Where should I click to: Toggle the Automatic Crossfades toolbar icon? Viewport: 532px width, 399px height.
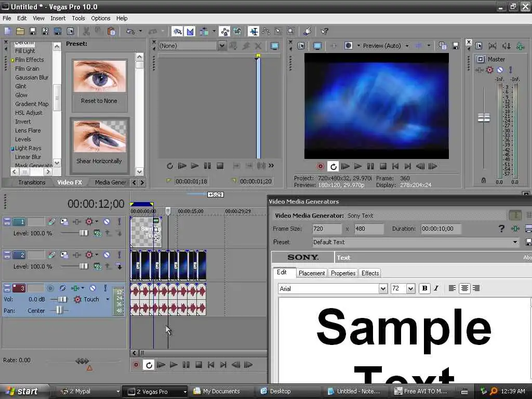tap(190, 32)
